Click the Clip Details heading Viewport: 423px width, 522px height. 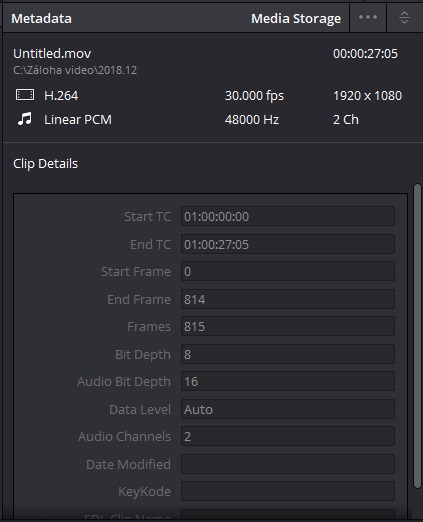coord(46,164)
